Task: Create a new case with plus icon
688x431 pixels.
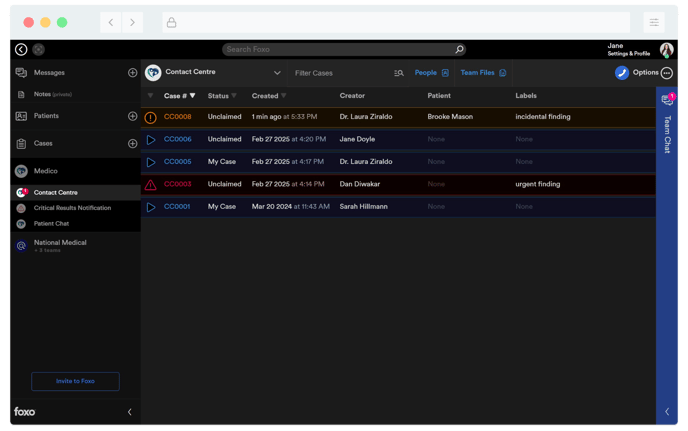Action: tap(133, 144)
